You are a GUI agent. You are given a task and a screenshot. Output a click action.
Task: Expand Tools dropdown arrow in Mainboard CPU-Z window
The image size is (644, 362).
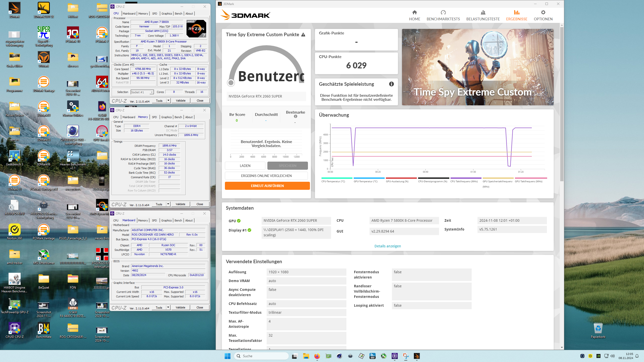pos(168,307)
